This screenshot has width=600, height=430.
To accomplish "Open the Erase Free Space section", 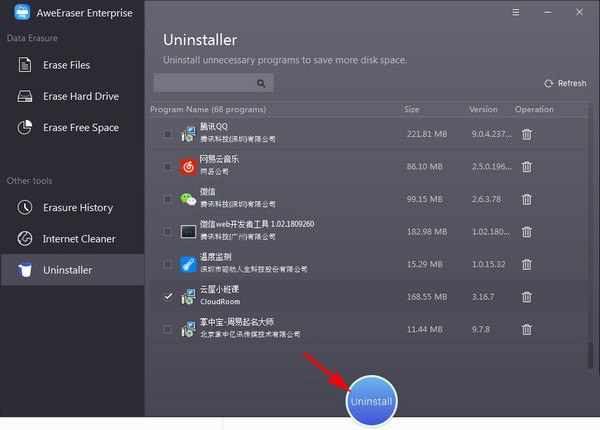I will pyautogui.click(x=72, y=127).
